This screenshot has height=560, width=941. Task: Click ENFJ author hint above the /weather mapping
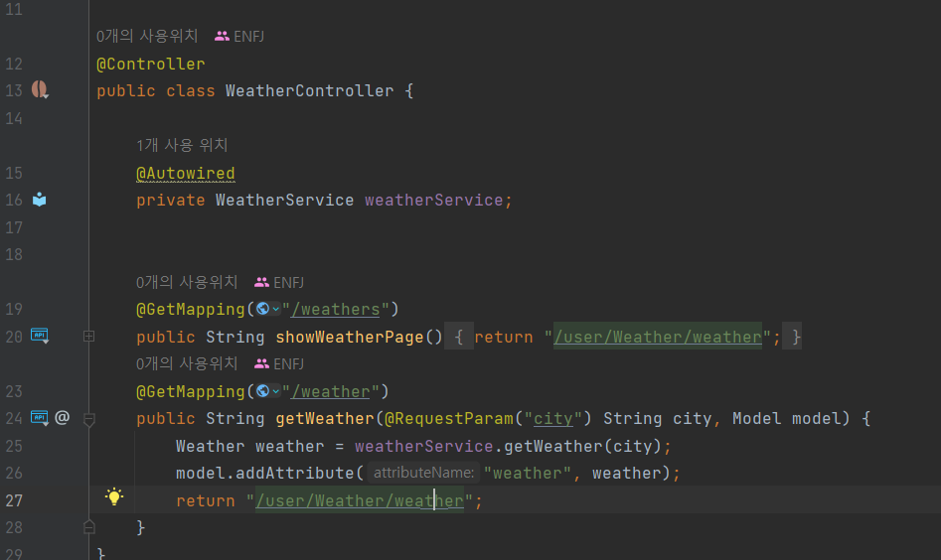tap(279, 364)
